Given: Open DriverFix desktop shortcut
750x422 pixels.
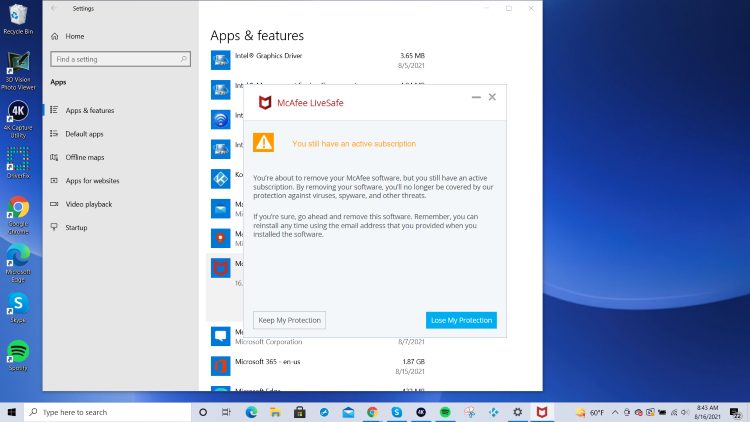Looking at the screenshot, I should [18, 163].
